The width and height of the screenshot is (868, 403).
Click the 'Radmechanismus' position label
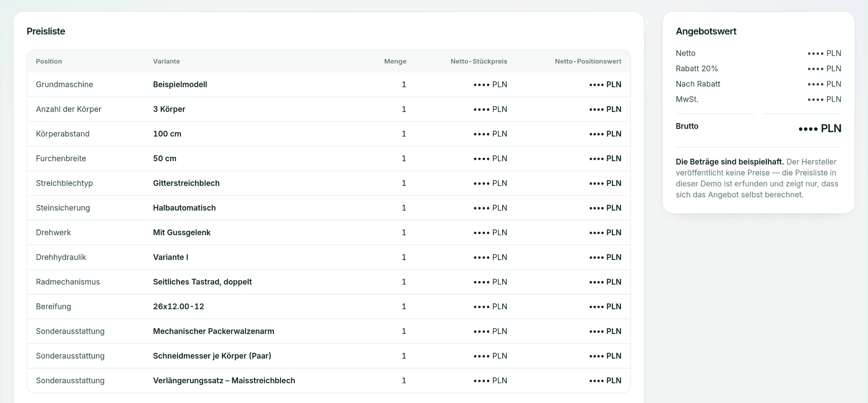68,282
